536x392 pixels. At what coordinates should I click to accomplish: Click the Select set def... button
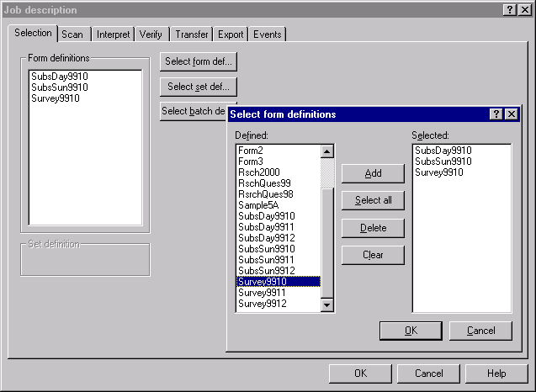tap(198, 87)
